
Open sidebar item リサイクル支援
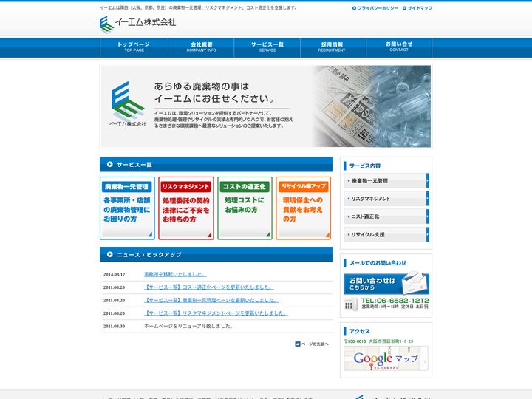coord(386,234)
